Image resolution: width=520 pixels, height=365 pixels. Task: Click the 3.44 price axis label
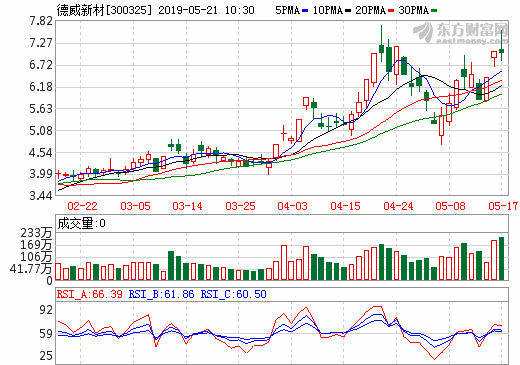click(41, 196)
